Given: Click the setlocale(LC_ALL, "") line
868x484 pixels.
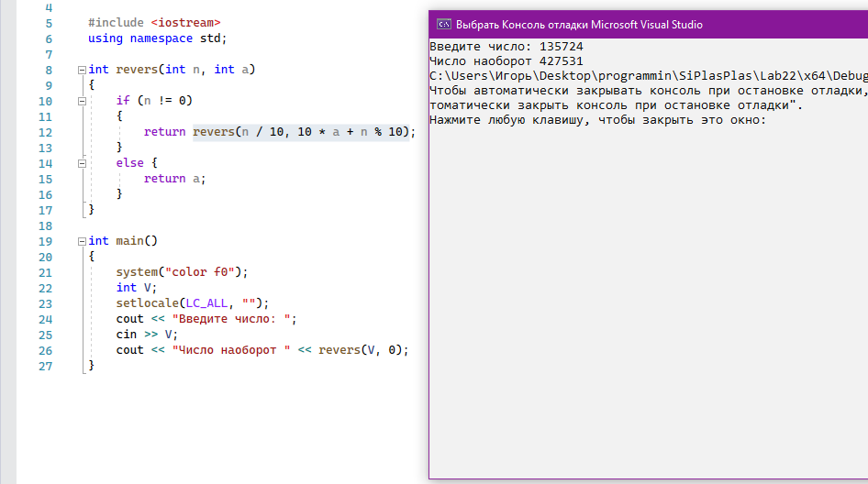Looking at the screenshot, I should click(x=192, y=303).
